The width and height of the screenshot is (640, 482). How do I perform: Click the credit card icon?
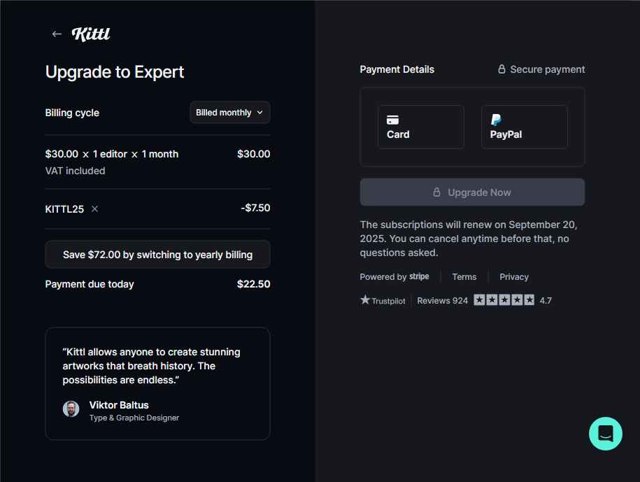coord(393,119)
